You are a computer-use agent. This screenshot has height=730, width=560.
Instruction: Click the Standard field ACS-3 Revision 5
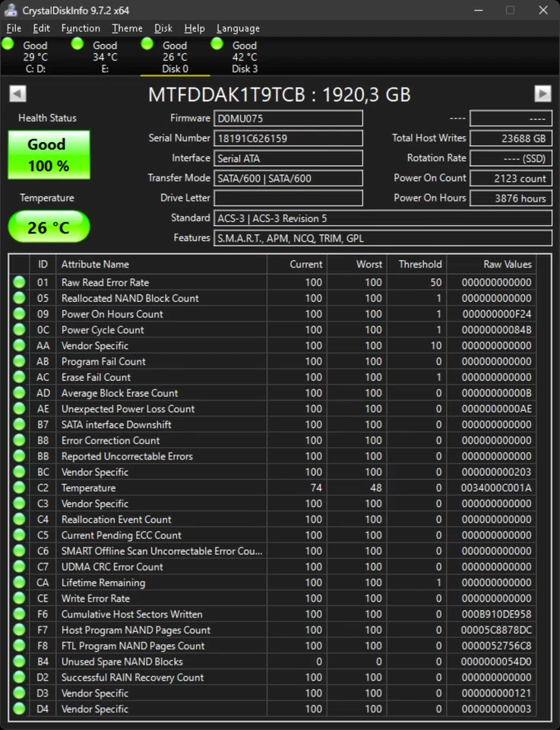tap(383, 218)
